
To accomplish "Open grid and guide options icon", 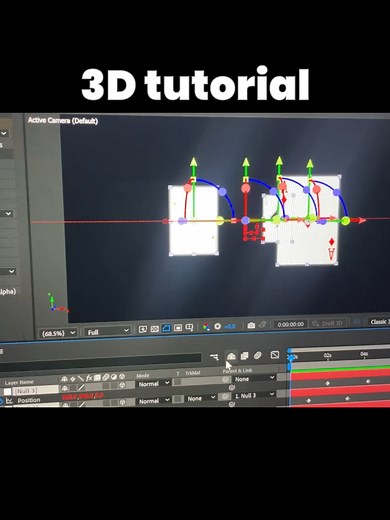I will (189, 328).
